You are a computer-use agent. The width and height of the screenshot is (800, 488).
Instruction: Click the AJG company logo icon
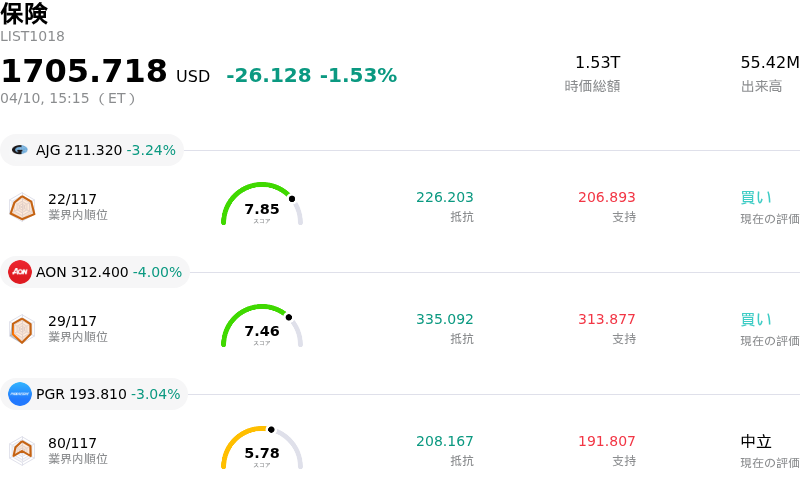coord(20,150)
